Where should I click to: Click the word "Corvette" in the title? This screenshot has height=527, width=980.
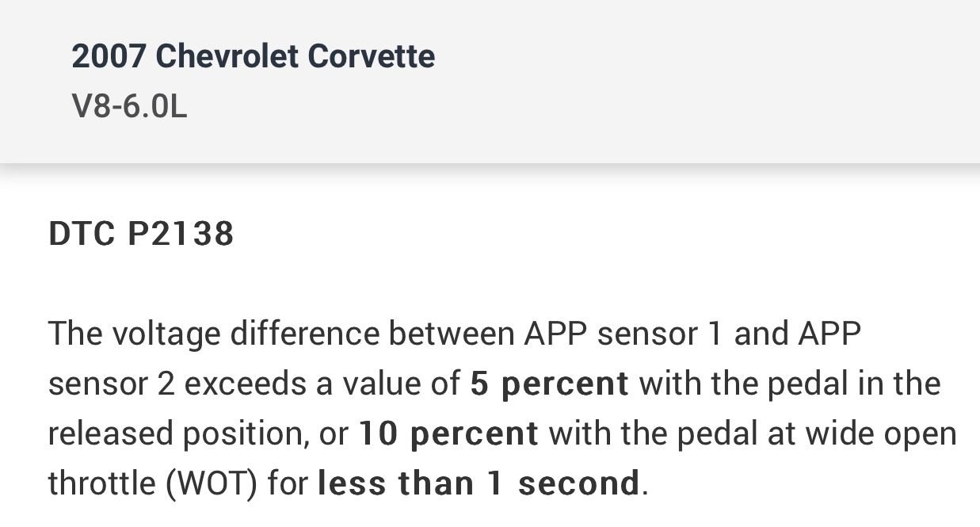(371, 56)
